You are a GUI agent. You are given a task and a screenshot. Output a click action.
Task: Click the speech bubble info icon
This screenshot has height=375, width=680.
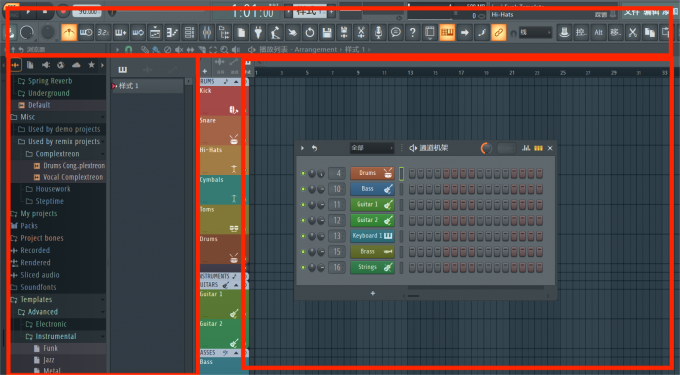tap(396, 33)
